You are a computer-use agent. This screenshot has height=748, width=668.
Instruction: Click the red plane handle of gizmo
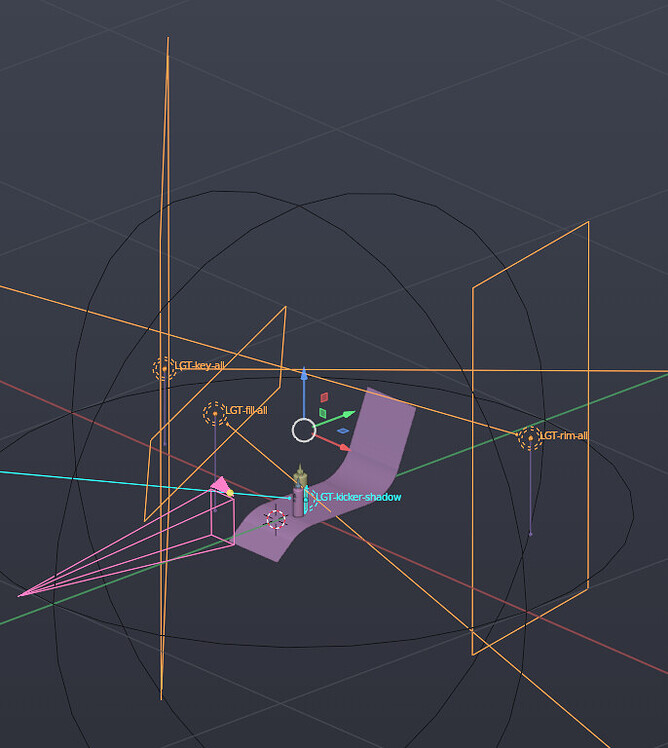coord(324,397)
